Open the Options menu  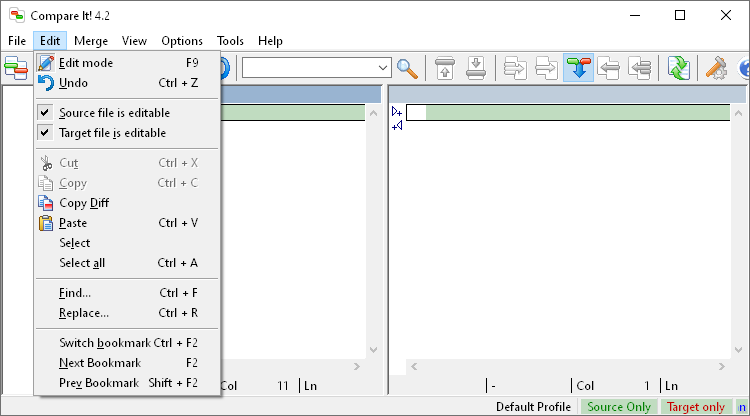[182, 41]
